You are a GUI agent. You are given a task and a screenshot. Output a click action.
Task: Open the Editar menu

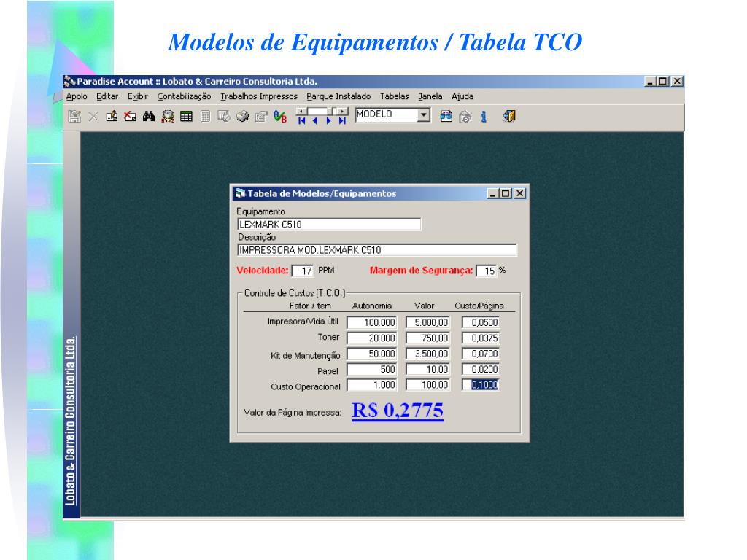(x=107, y=96)
